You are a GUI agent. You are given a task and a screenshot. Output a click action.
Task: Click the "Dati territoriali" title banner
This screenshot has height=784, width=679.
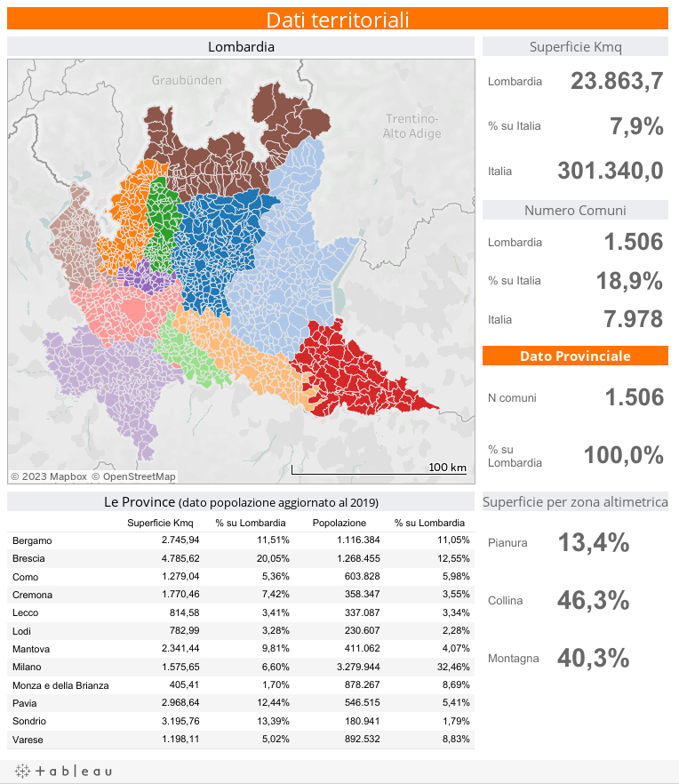(339, 19)
